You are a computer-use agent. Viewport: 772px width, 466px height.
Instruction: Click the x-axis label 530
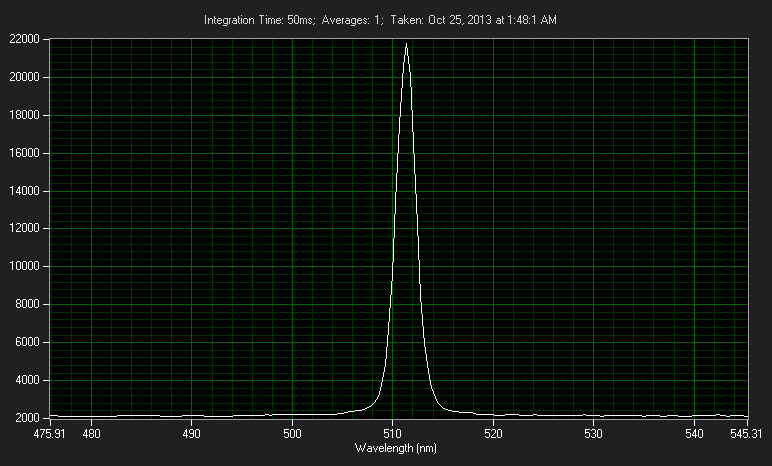[593, 434]
